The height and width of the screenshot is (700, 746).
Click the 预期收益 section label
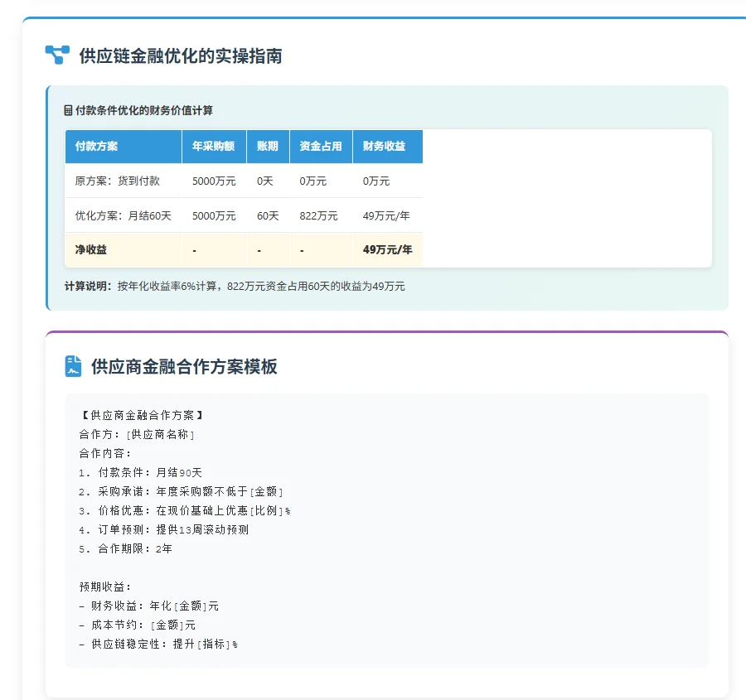(104, 587)
